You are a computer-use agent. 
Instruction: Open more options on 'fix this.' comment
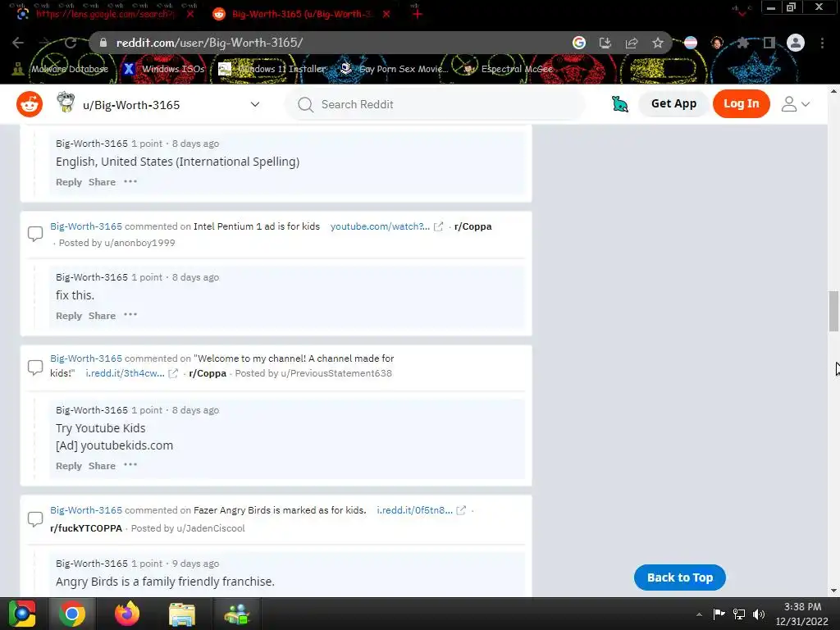tap(130, 315)
